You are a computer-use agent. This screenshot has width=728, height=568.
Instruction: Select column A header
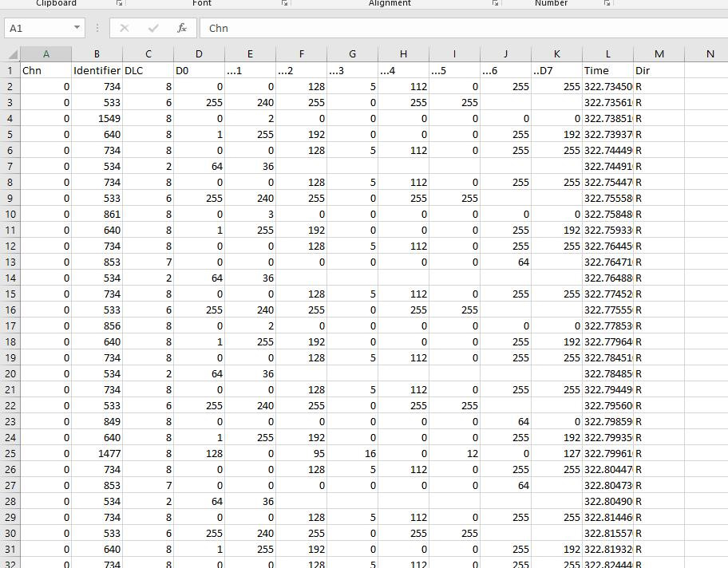(x=46, y=54)
